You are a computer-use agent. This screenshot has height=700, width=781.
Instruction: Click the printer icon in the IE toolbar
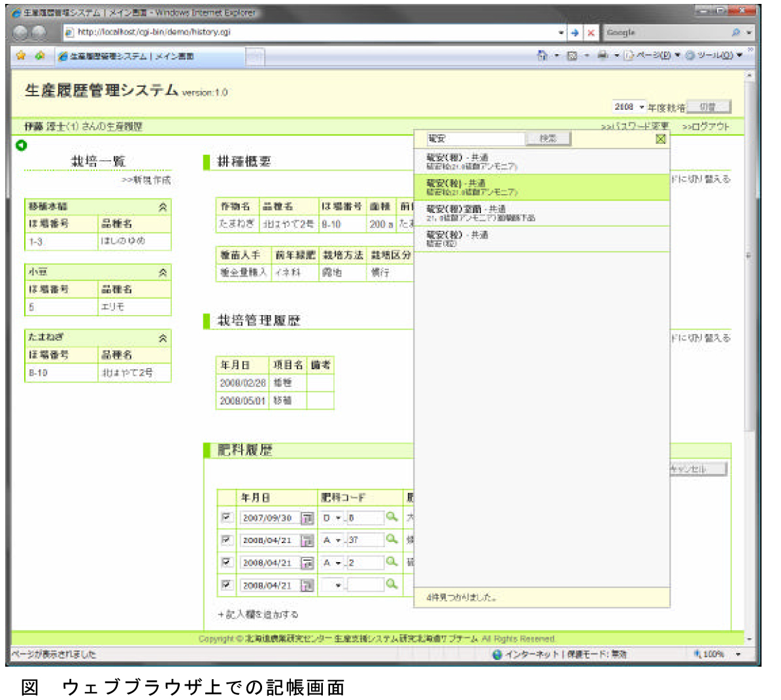point(603,56)
